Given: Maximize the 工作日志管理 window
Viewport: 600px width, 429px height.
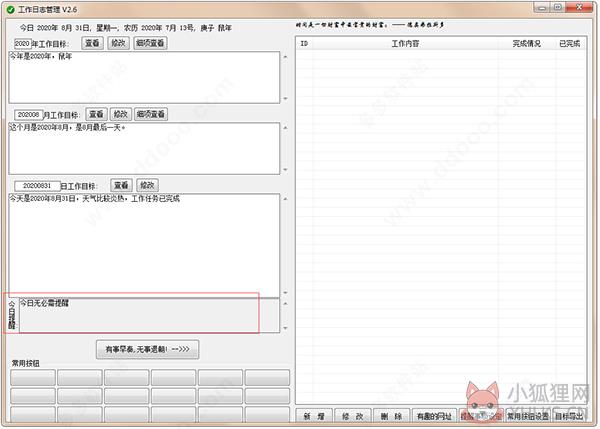Looking at the screenshot, I should [558, 8].
